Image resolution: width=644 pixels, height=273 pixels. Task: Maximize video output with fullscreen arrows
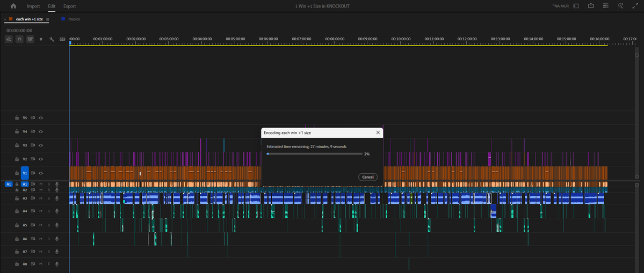pyautogui.click(x=635, y=6)
